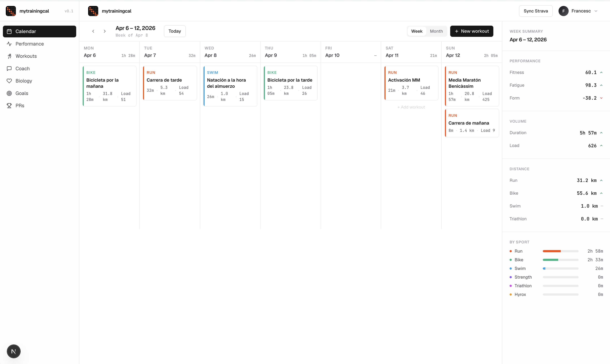Image resolution: width=610 pixels, height=364 pixels.
Task: Create a New workout
Action: (472, 31)
